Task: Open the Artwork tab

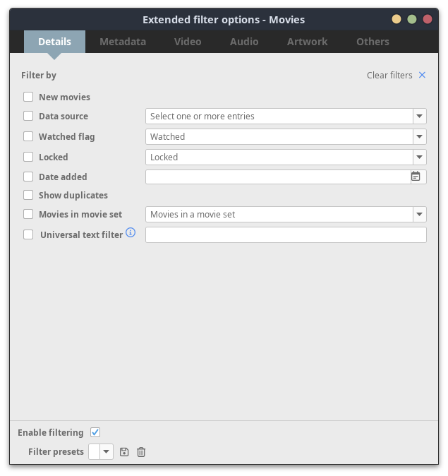Action: pos(307,42)
